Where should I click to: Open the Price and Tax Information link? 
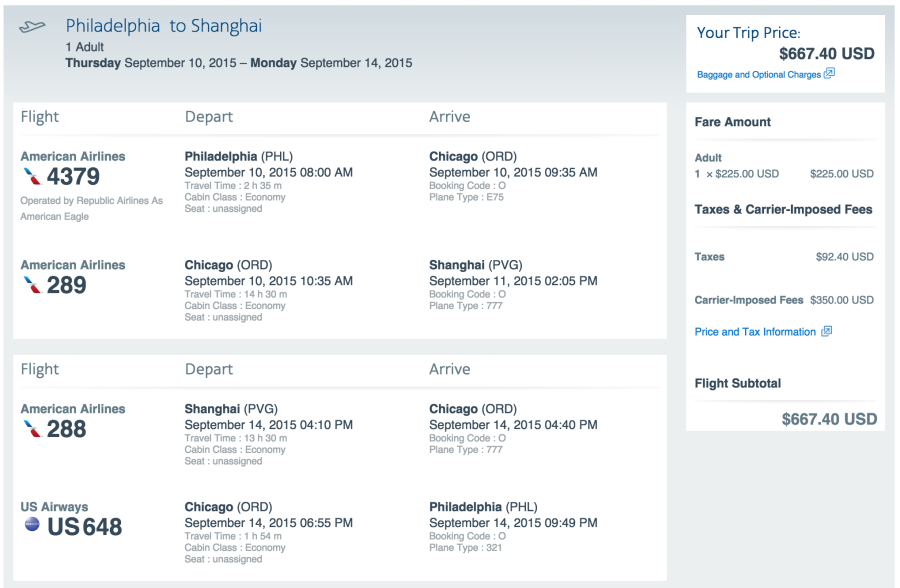click(755, 332)
